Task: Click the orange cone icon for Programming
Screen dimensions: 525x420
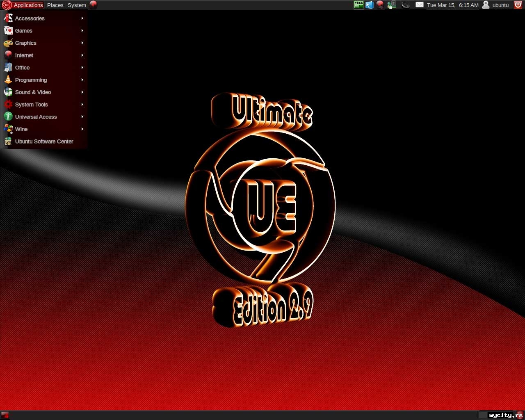Action: tap(8, 80)
